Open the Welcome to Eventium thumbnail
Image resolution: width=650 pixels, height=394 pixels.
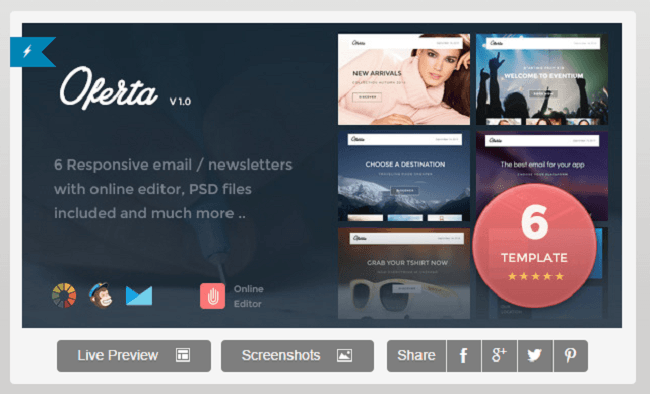click(x=542, y=79)
